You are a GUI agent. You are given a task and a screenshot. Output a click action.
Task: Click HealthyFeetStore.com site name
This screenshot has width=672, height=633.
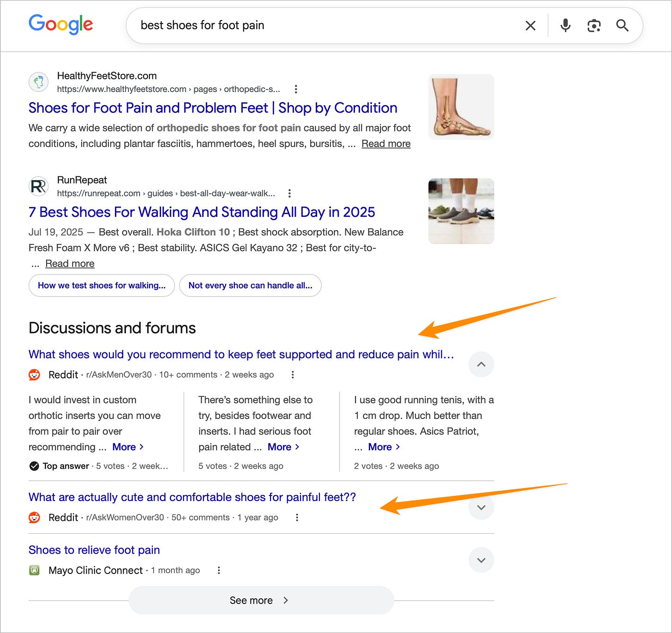[107, 76]
